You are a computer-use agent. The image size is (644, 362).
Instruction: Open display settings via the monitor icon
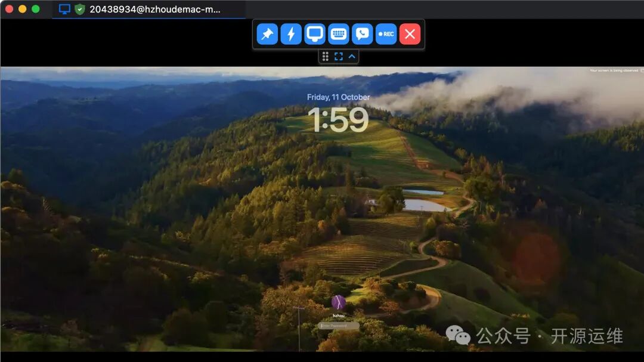tap(314, 34)
